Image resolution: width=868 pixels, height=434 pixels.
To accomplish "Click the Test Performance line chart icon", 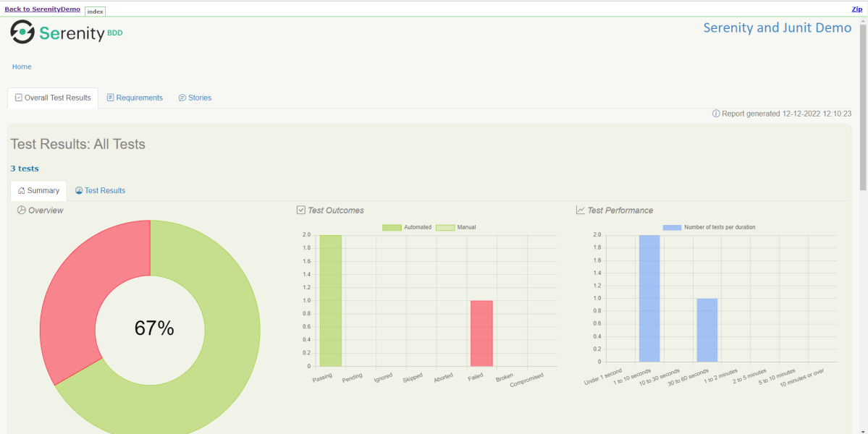I will (581, 210).
